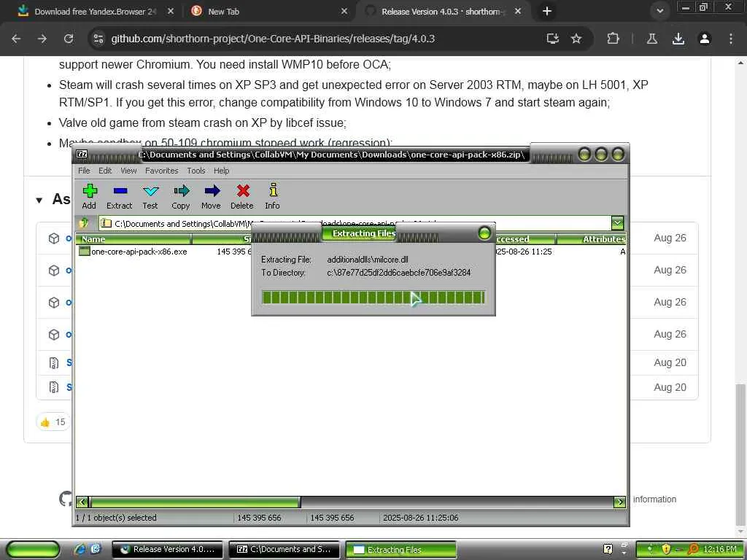Click the last source code zip icon
Image resolution: width=747 pixels, height=560 pixels.
54,386
